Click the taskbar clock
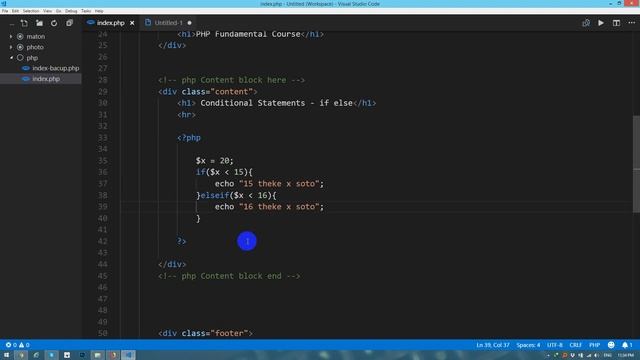 pyautogui.click(x=626, y=356)
